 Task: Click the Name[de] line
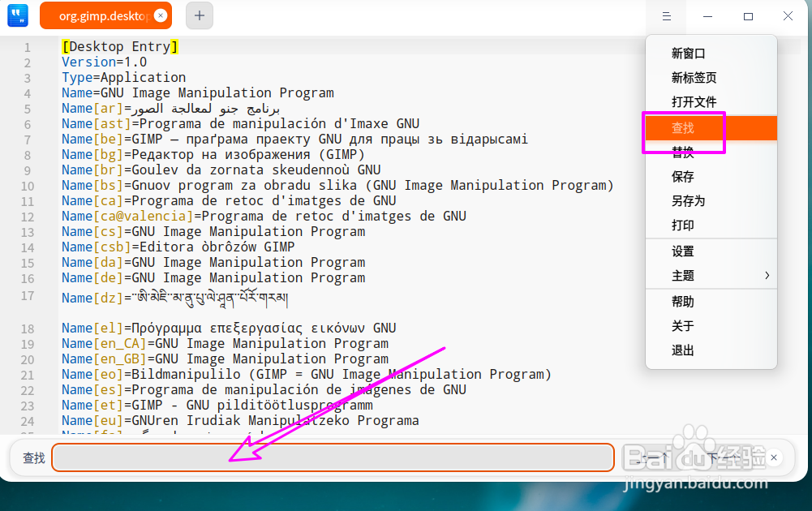[213, 278]
